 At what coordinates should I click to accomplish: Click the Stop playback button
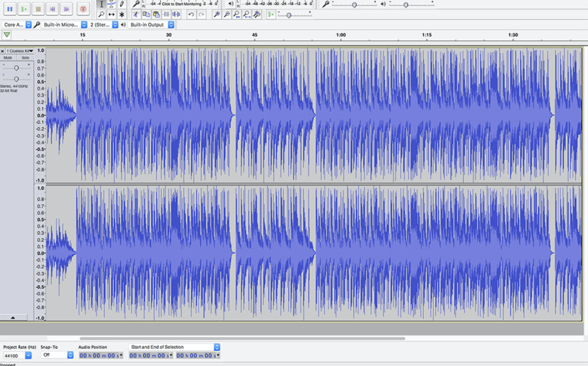point(38,9)
